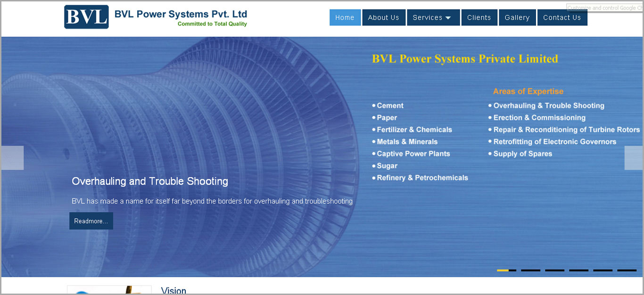Jump to the last carousel slide indicator
Viewport: 644px width, 295px height.
point(627,270)
